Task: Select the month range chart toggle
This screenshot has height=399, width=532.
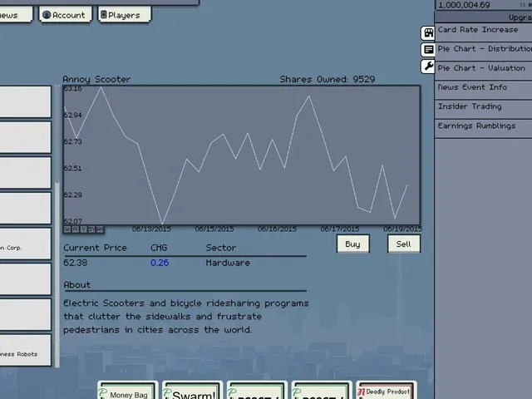Action: [76, 229]
